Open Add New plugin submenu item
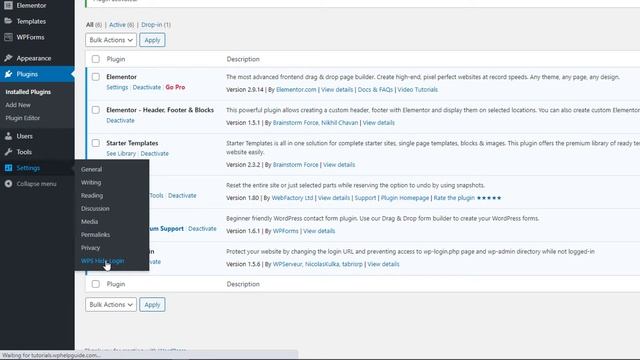 point(18,105)
